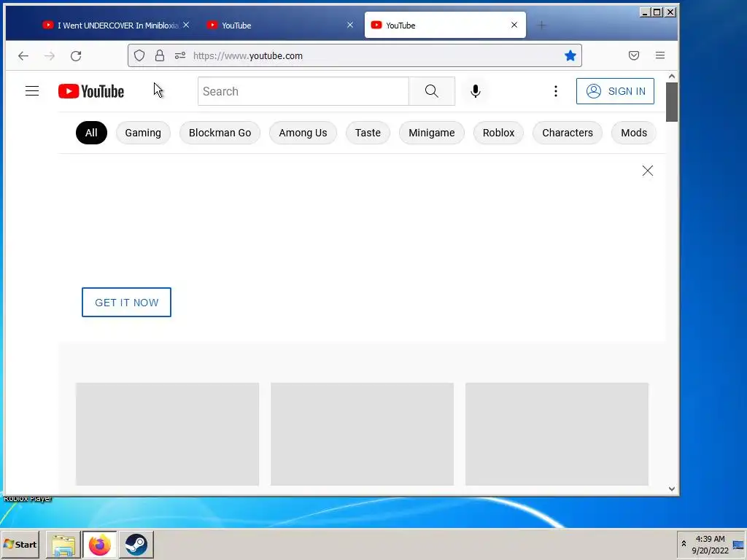Show hidden system tray icons
The image size is (747, 560).
click(684, 544)
